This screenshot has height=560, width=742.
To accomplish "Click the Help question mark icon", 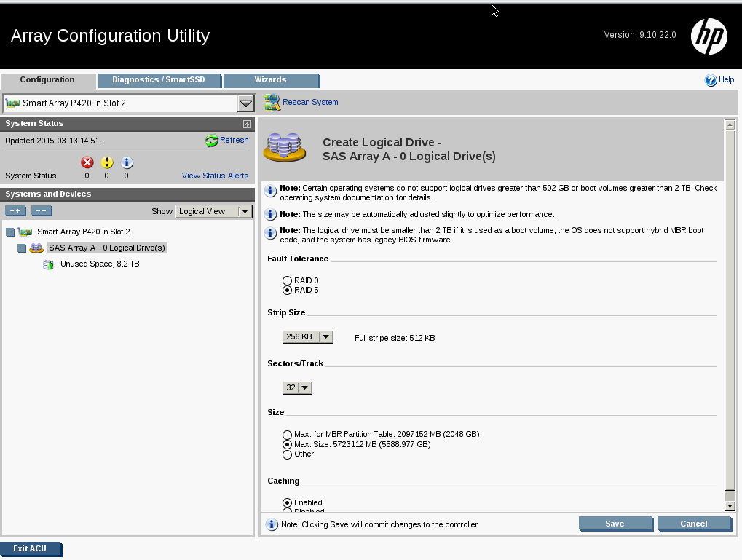I will tap(711, 81).
